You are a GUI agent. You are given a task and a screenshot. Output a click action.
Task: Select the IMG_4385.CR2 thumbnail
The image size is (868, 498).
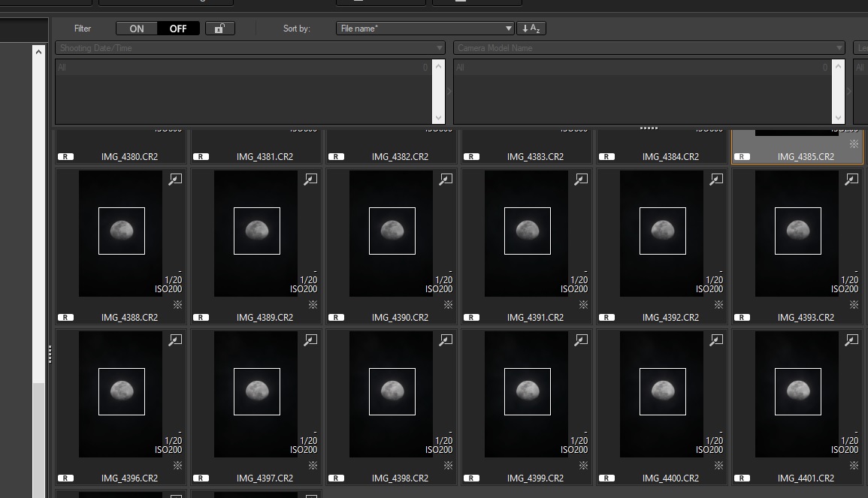click(797, 144)
